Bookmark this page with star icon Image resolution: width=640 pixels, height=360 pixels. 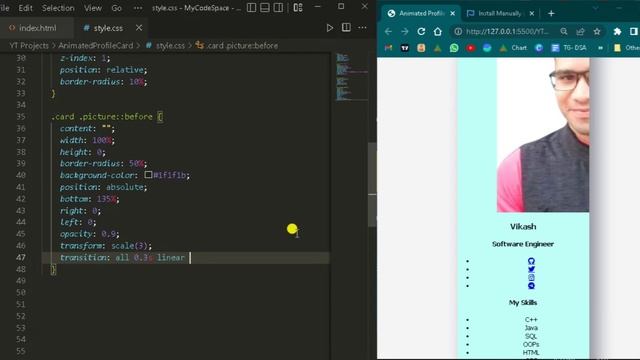pyautogui.click(x=597, y=31)
